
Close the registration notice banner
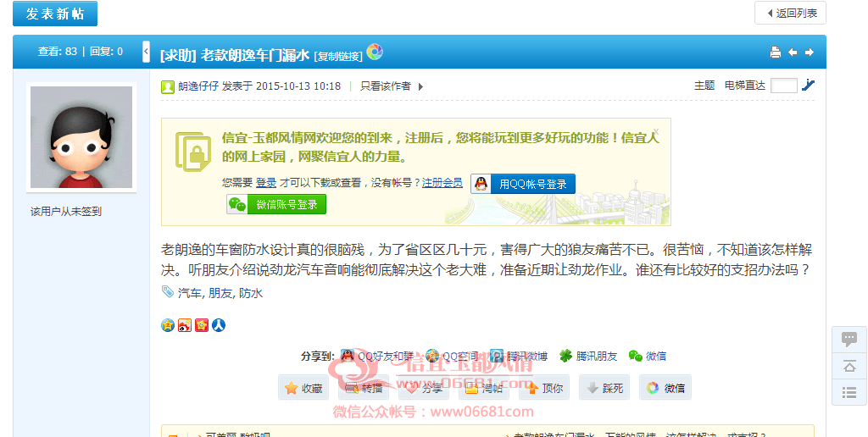click(655, 131)
